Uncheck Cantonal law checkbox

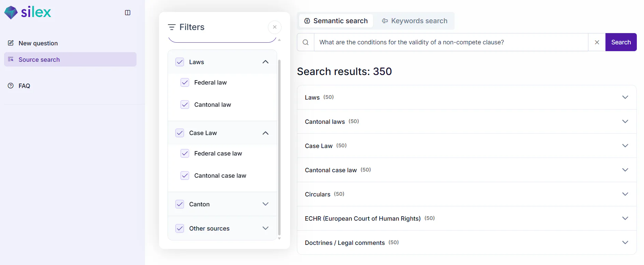(185, 105)
